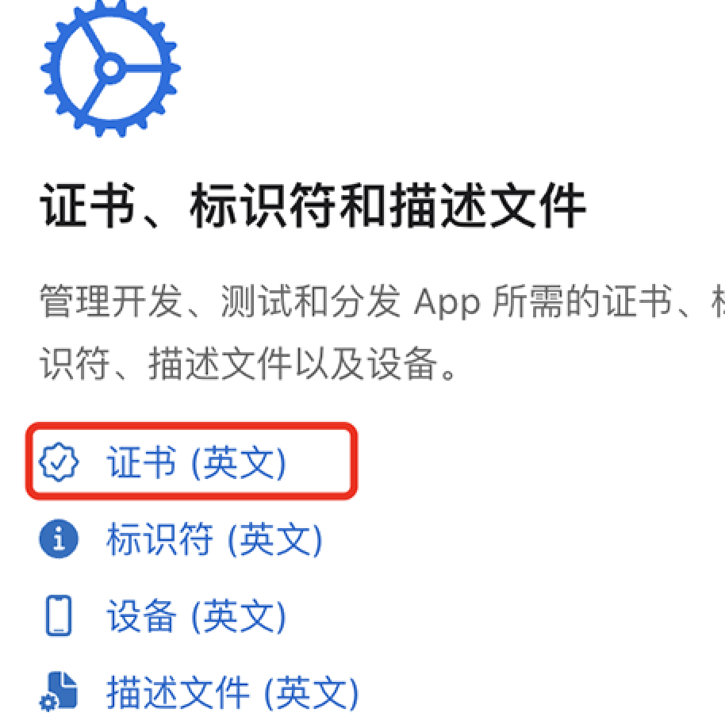Open the 证书 (英文) link
Image resolution: width=725 pixels, height=728 pixels.
click(196, 462)
